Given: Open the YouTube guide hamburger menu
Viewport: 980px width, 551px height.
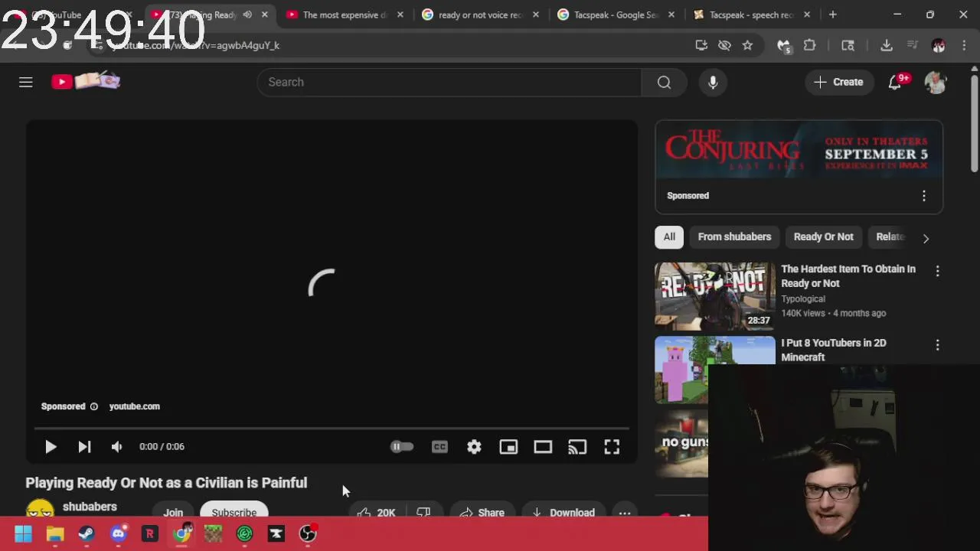Looking at the screenshot, I should pyautogui.click(x=26, y=82).
